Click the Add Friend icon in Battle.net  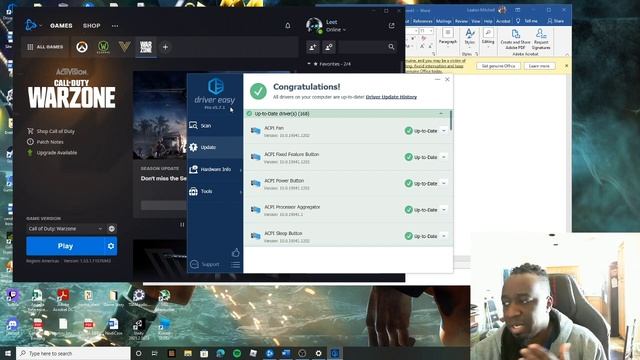pyautogui.click(x=313, y=47)
